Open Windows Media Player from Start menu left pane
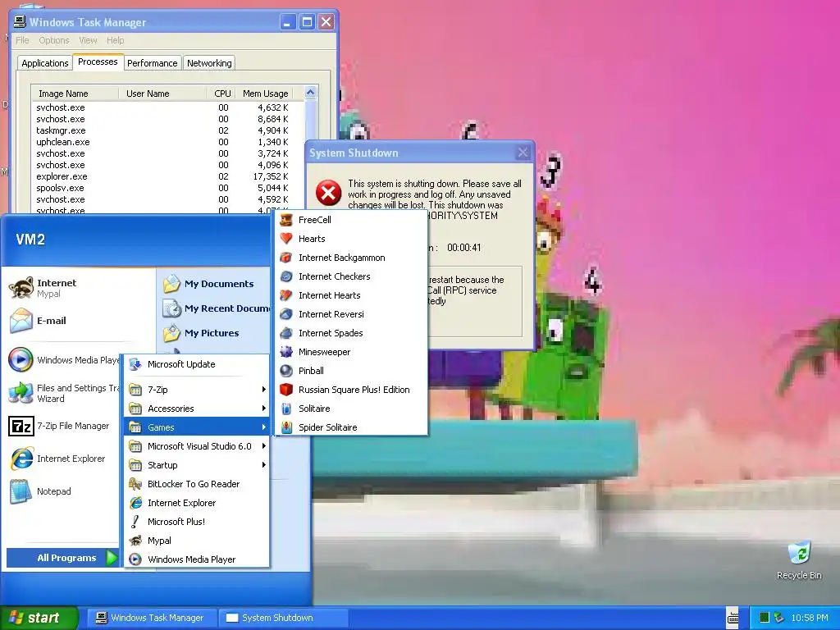The width and height of the screenshot is (840, 630). pyautogui.click(x=63, y=360)
